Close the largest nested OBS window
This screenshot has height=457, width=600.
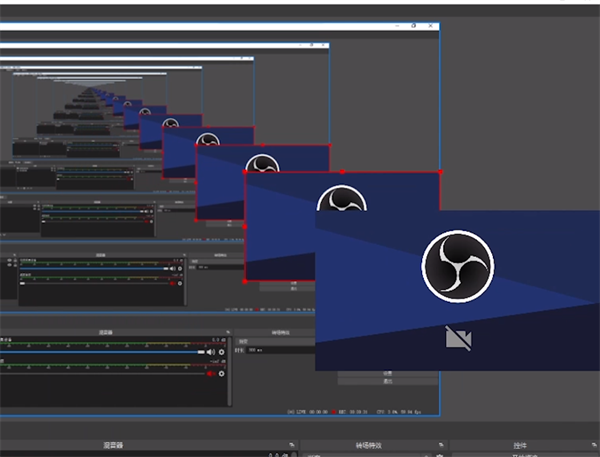tap(430, 26)
